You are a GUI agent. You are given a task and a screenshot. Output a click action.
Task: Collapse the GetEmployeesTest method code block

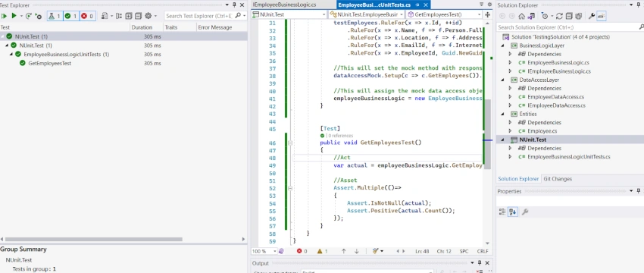click(290, 143)
